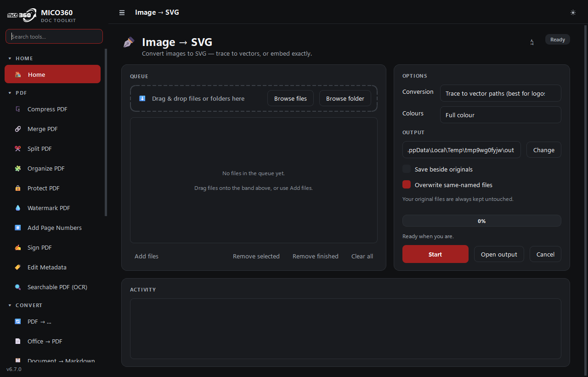Click the 0% progress bar

pyautogui.click(x=481, y=221)
